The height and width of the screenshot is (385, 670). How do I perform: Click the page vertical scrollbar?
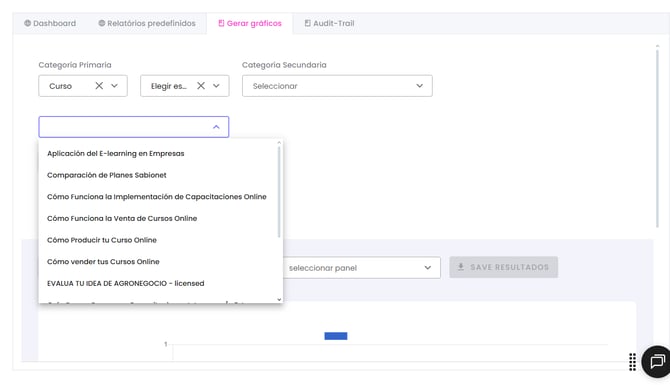[657, 139]
